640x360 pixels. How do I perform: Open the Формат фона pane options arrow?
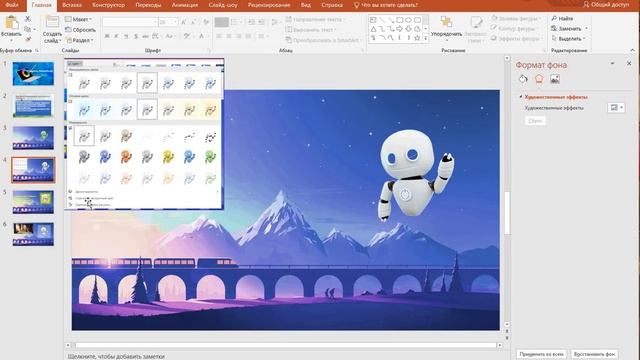pos(612,64)
